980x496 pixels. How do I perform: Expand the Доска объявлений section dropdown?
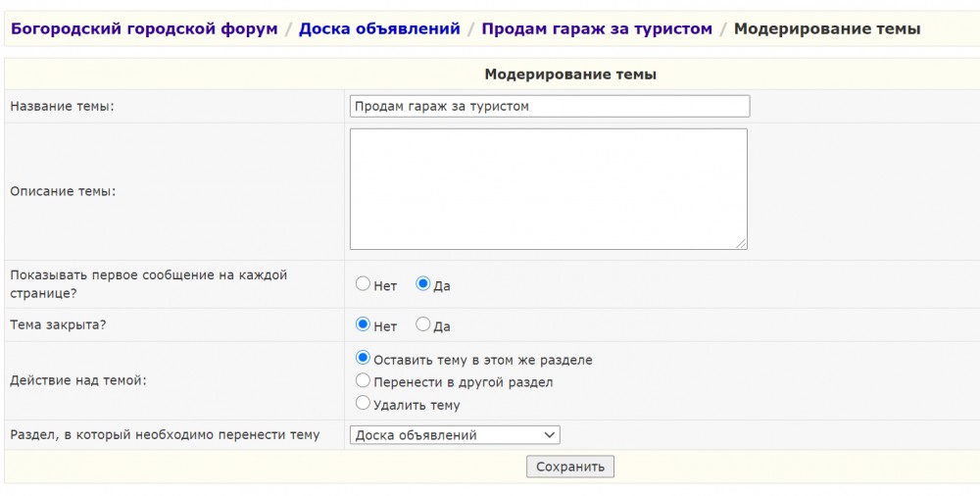pos(455,435)
